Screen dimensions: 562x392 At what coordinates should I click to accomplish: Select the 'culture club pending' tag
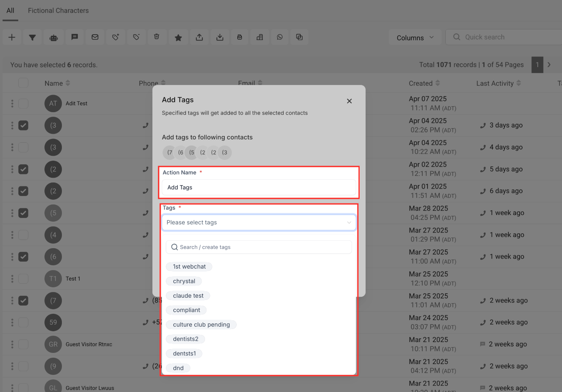click(x=201, y=325)
